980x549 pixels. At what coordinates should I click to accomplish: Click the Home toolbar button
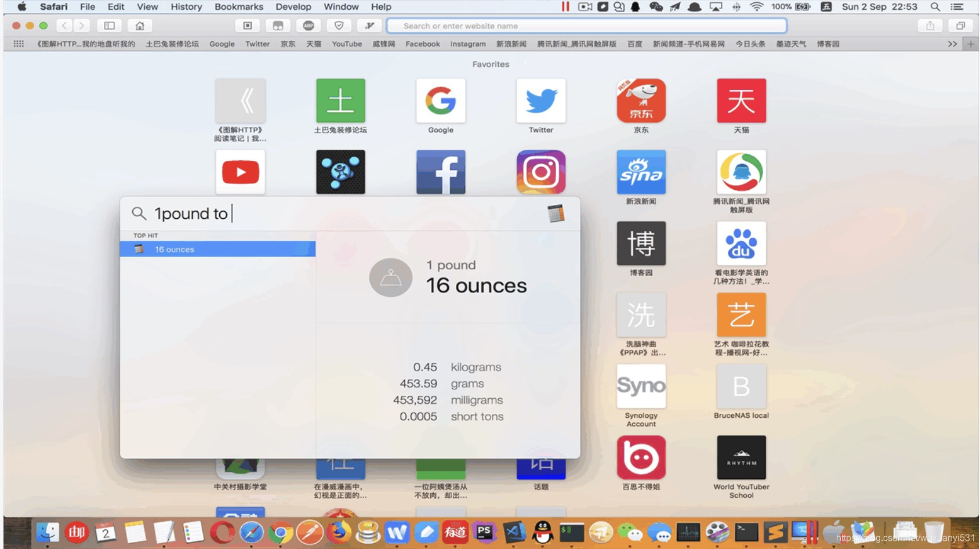tap(140, 26)
